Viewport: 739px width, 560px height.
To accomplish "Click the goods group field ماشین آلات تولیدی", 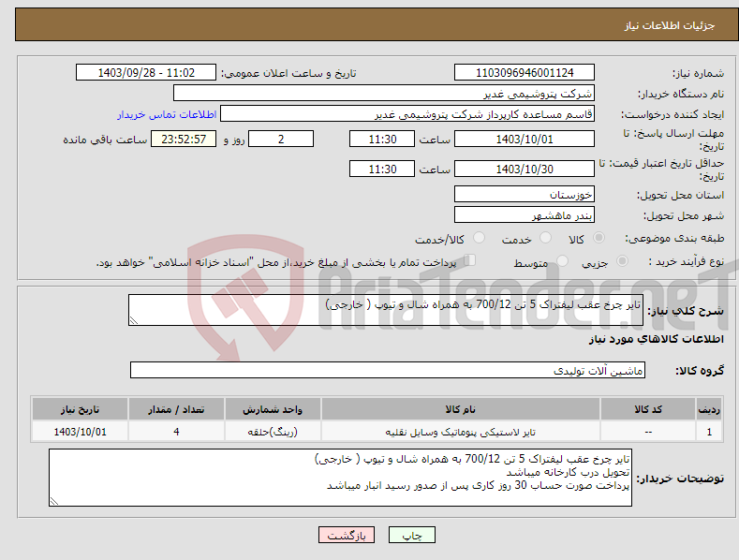I will tap(388, 371).
